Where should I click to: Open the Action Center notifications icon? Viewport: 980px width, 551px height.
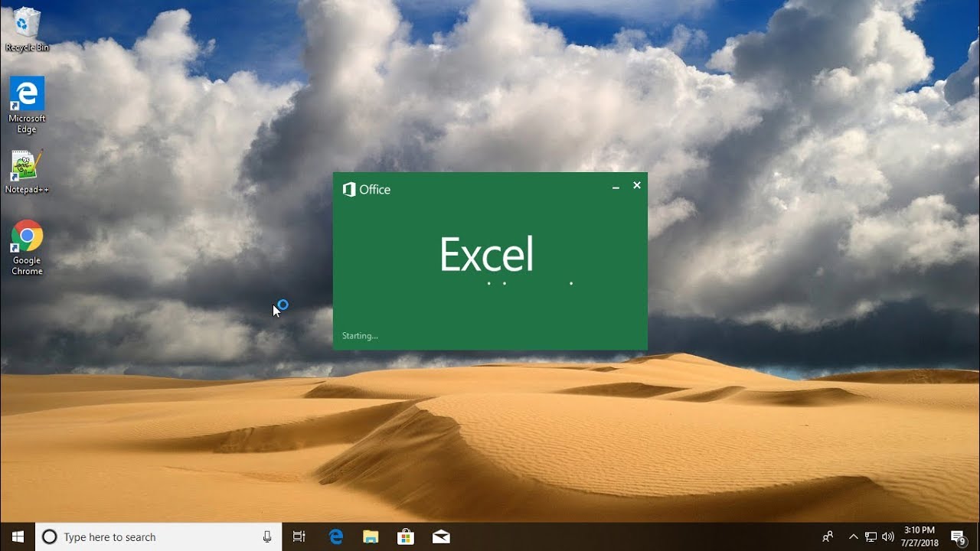959,537
